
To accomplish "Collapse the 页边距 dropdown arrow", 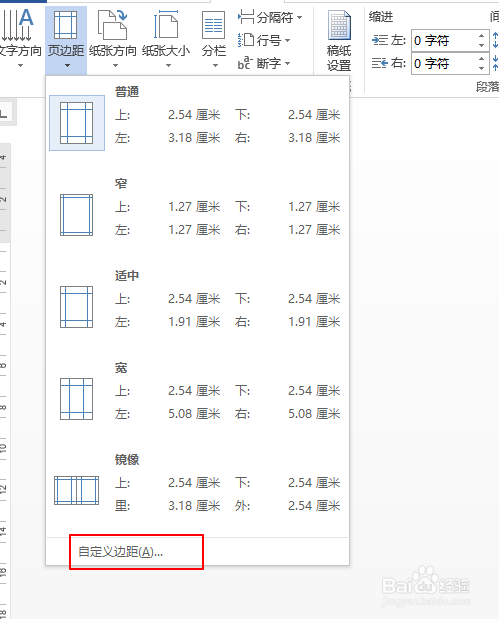I will pos(67,66).
